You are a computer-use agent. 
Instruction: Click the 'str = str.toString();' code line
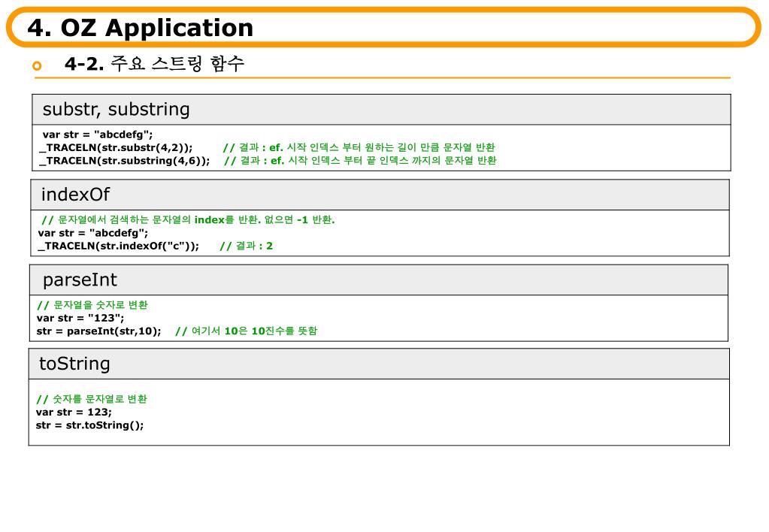point(89,425)
